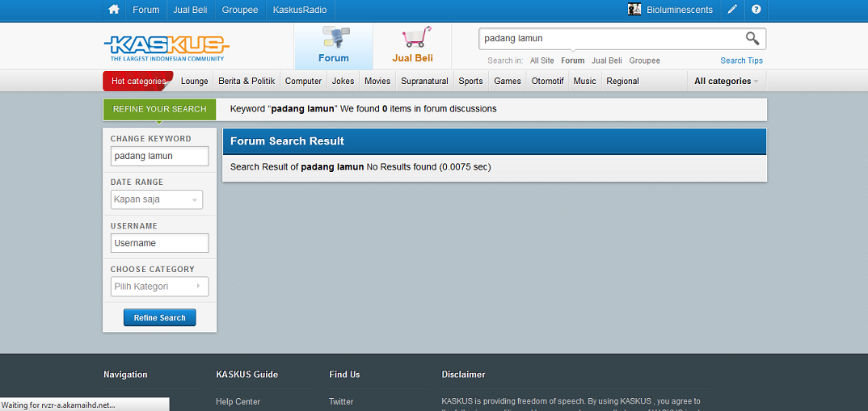
Task: Open Forum in the top blue bar
Action: [145, 10]
